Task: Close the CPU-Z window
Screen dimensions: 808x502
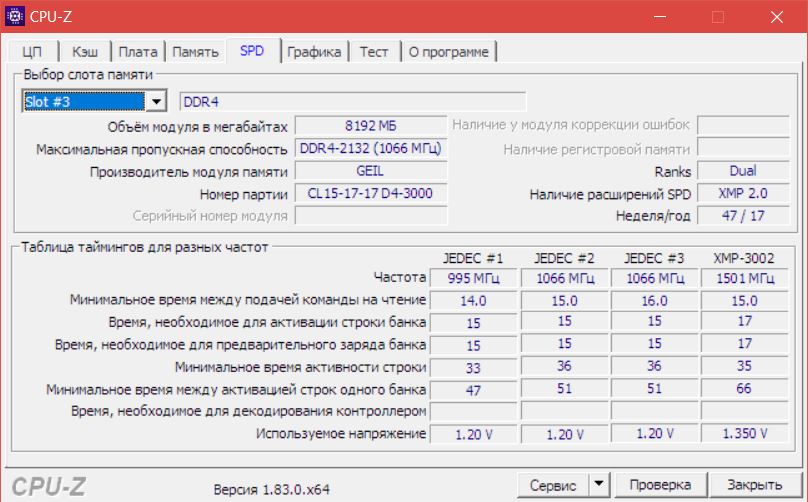Action: (777, 16)
